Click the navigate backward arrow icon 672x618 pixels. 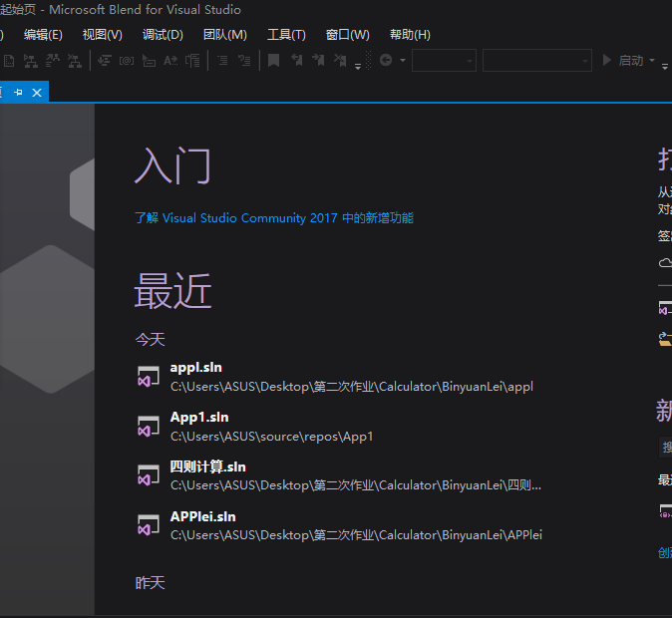click(x=386, y=60)
